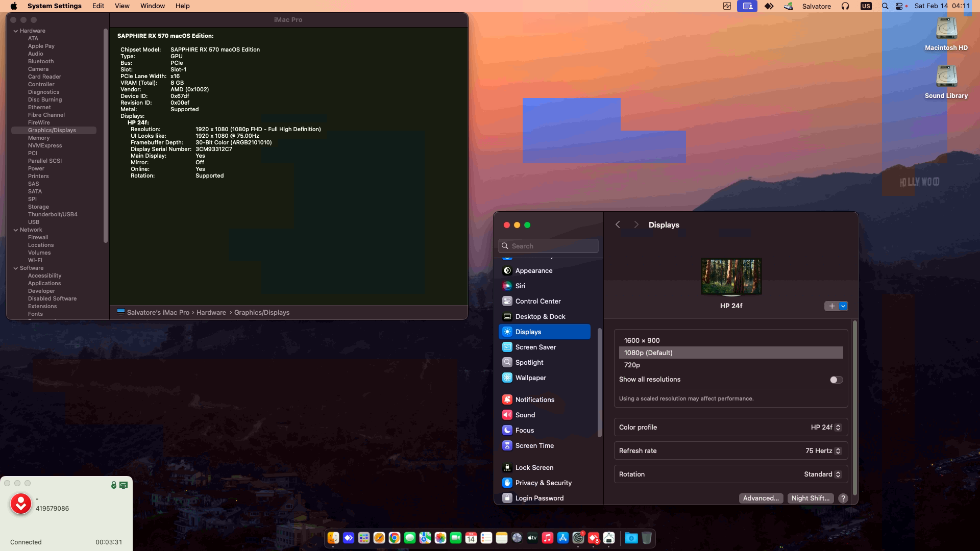Open the add display dropdown arrow
The width and height of the screenshot is (980, 551).
(x=843, y=306)
